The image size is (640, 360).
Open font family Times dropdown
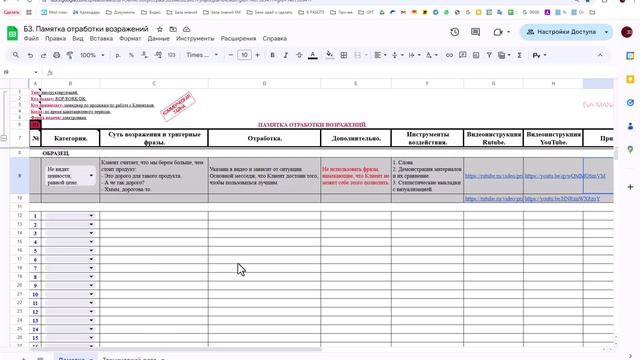point(202,55)
